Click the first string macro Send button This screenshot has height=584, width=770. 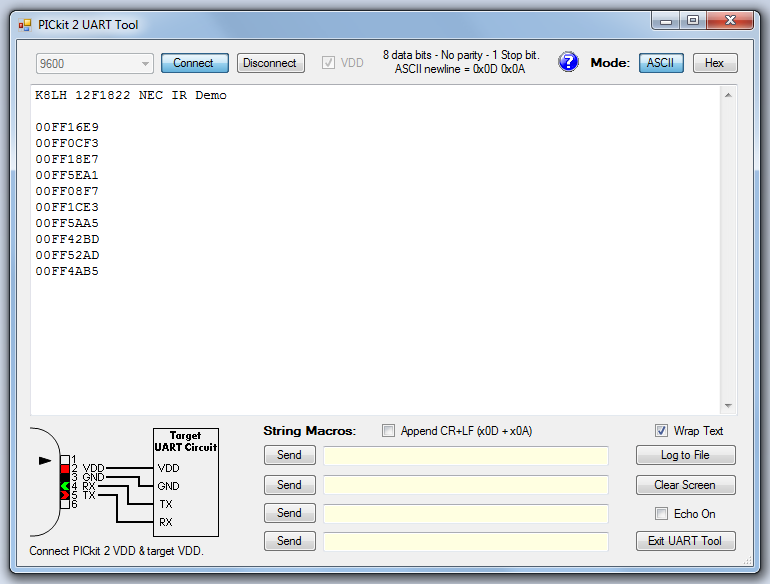pos(289,455)
